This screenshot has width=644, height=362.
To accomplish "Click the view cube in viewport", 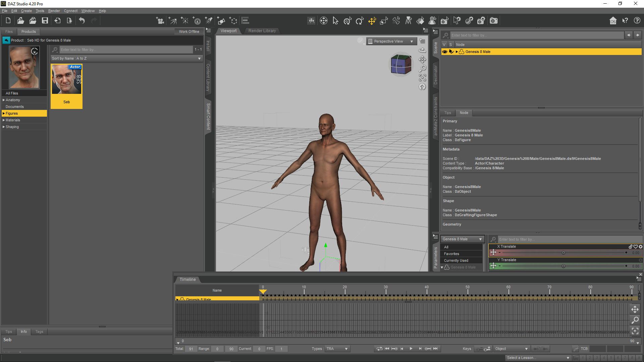I will 401,64.
